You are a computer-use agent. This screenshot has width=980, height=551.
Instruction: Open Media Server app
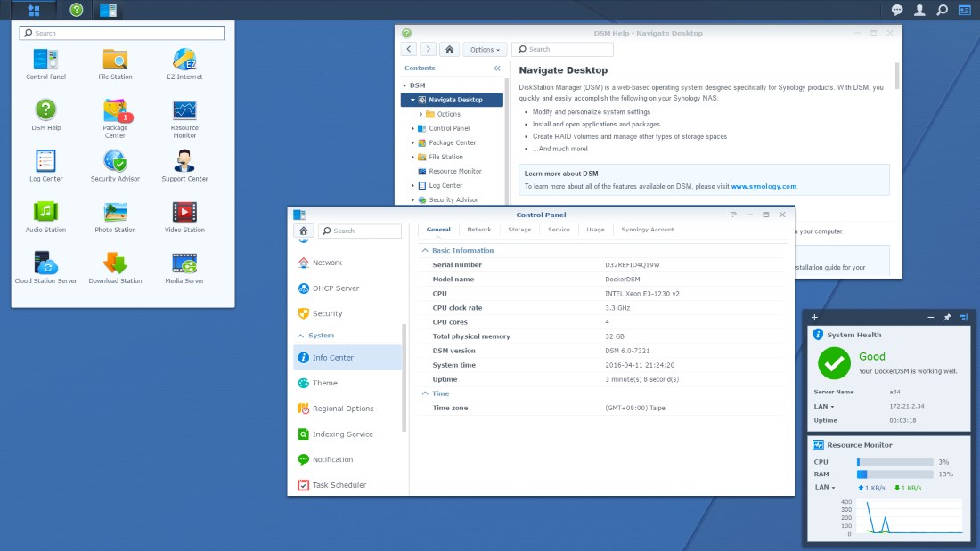(x=184, y=268)
